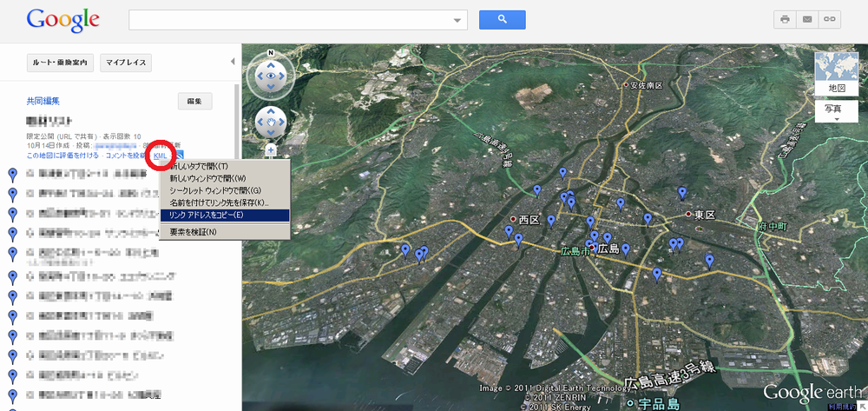Click the westernmost blue map pin
The image size is (868, 411).
click(405, 250)
